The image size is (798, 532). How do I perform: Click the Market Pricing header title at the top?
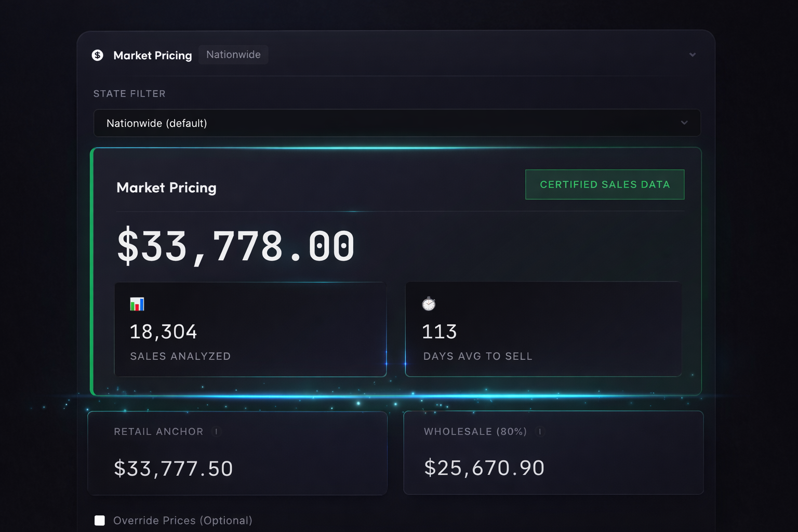(153, 55)
